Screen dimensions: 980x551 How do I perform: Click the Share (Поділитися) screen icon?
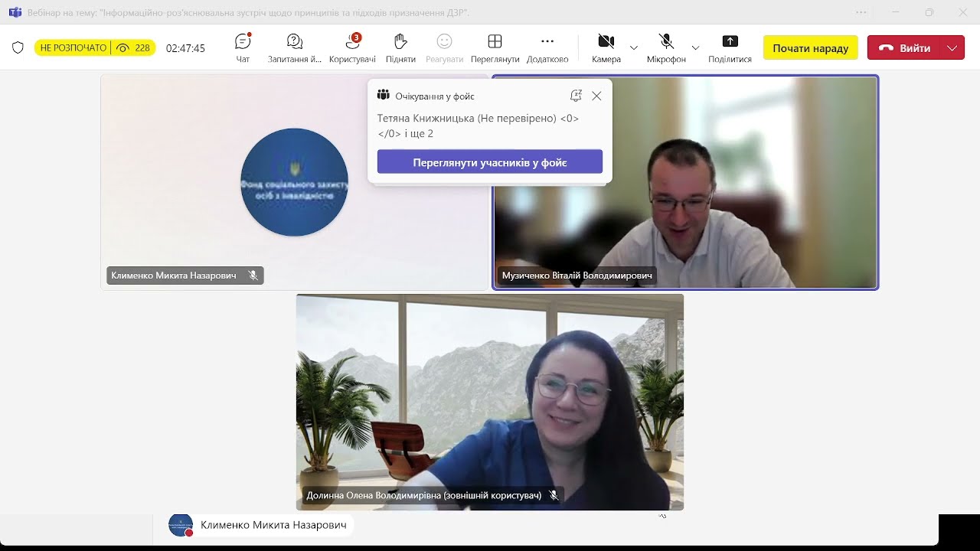coord(730,47)
